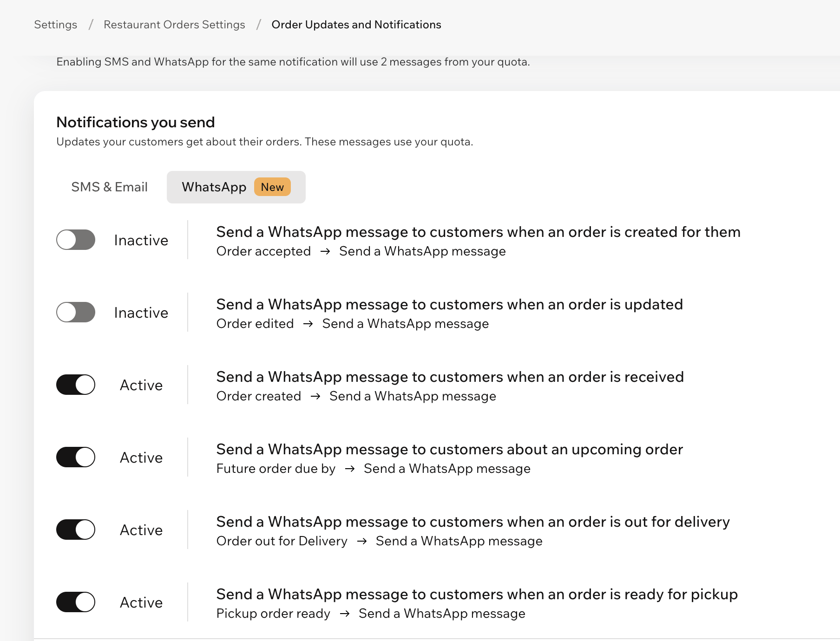Image resolution: width=840 pixels, height=641 pixels.
Task: Open 'order is out for delivery' notification title
Action: 473,522
